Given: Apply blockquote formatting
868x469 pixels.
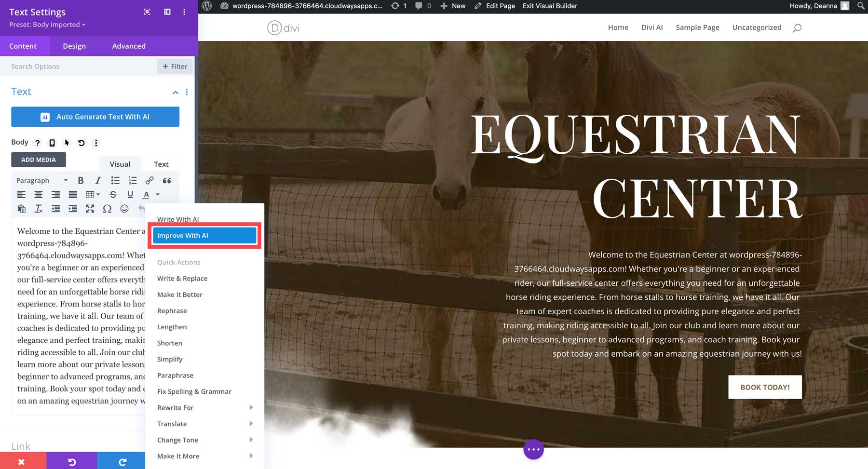Looking at the screenshot, I should pyautogui.click(x=167, y=180).
